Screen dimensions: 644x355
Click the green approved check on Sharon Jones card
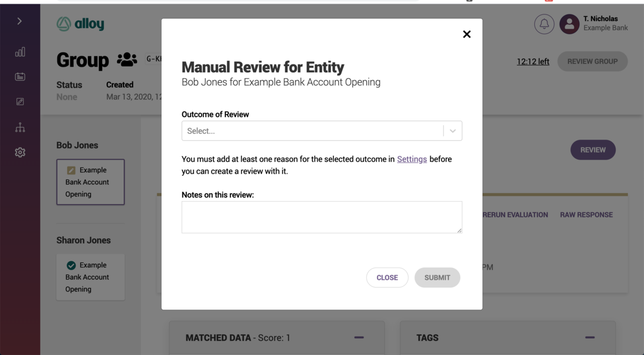[x=72, y=265]
